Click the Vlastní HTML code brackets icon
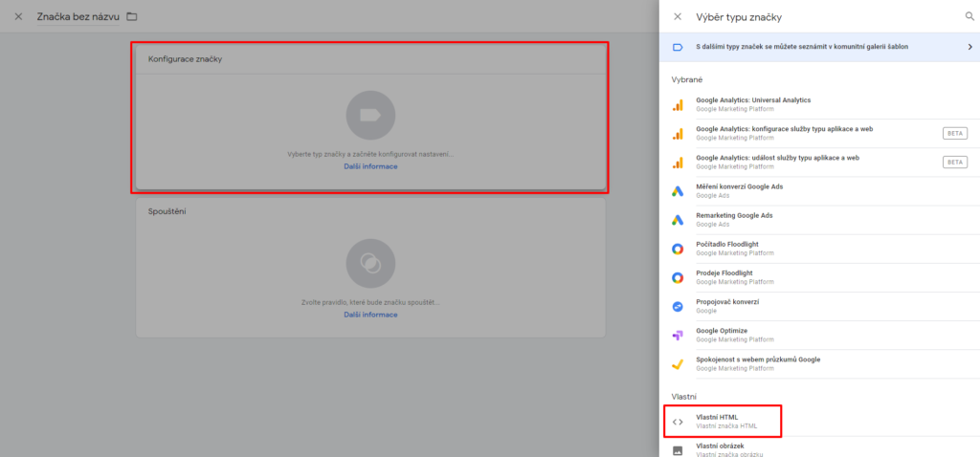Screen dimensions: 980x457 tap(678, 422)
